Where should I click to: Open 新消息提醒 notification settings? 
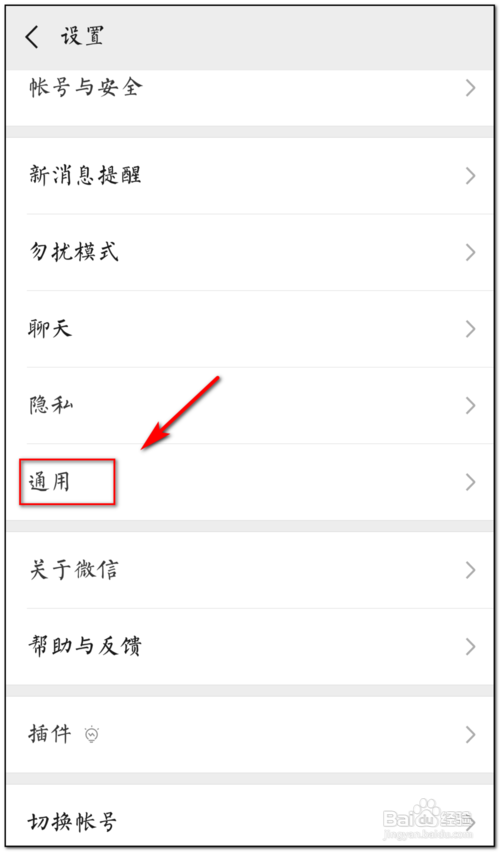249,176
